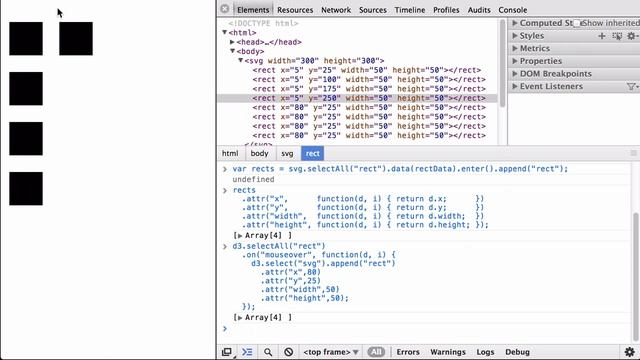Screen dimensions: 640x360
Task: Switch to the Elements tab
Action: (253, 10)
